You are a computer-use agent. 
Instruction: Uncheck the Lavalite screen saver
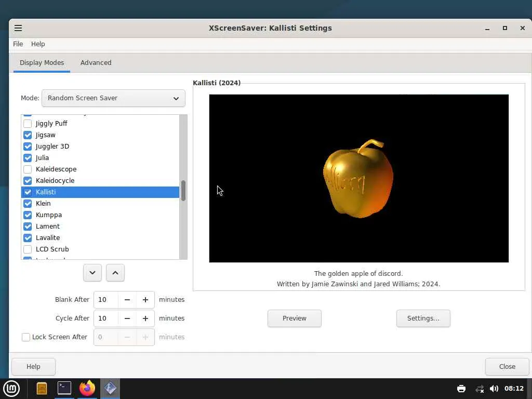point(28,237)
